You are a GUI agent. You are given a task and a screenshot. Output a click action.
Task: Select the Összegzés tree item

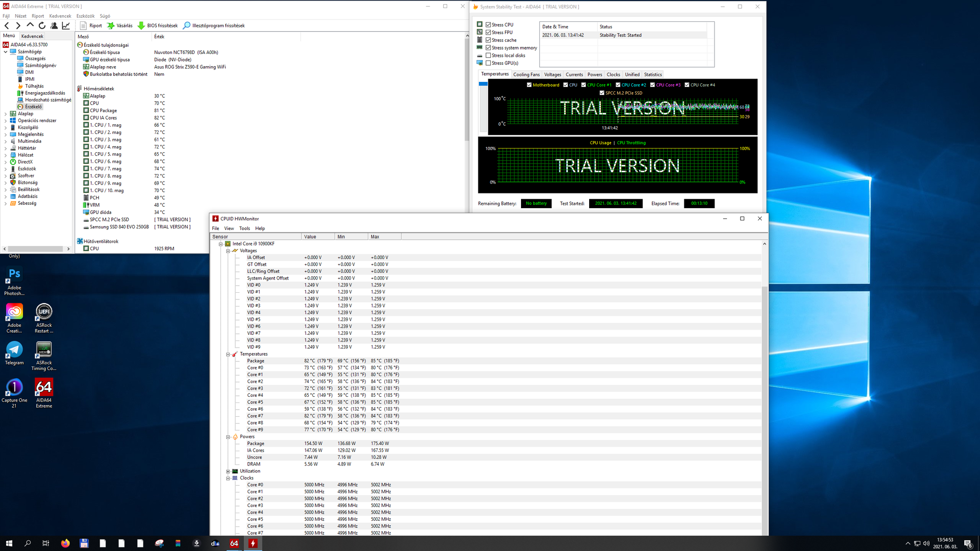(35, 59)
